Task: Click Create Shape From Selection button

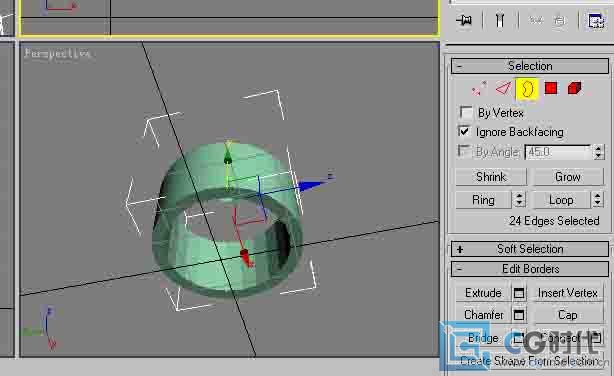Action: (529, 361)
